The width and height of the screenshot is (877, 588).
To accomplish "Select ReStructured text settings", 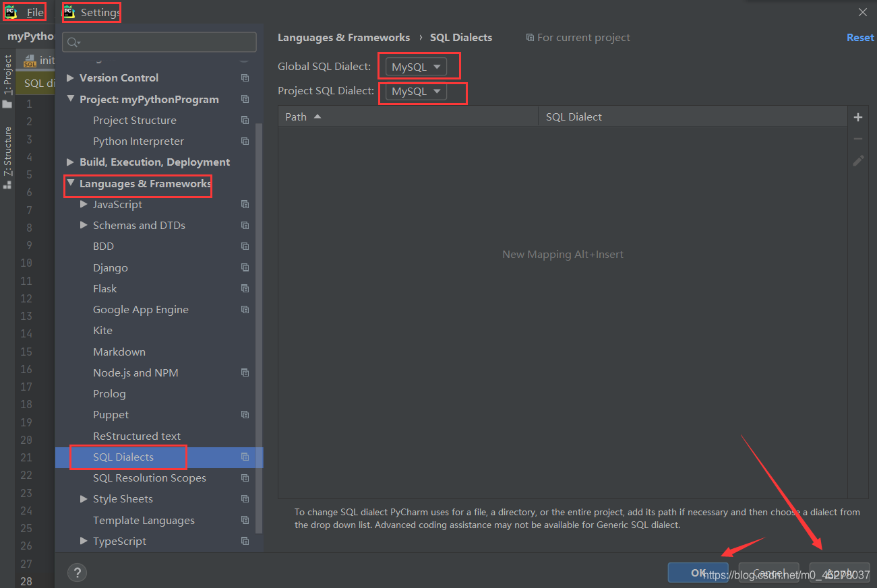I will [x=137, y=436].
